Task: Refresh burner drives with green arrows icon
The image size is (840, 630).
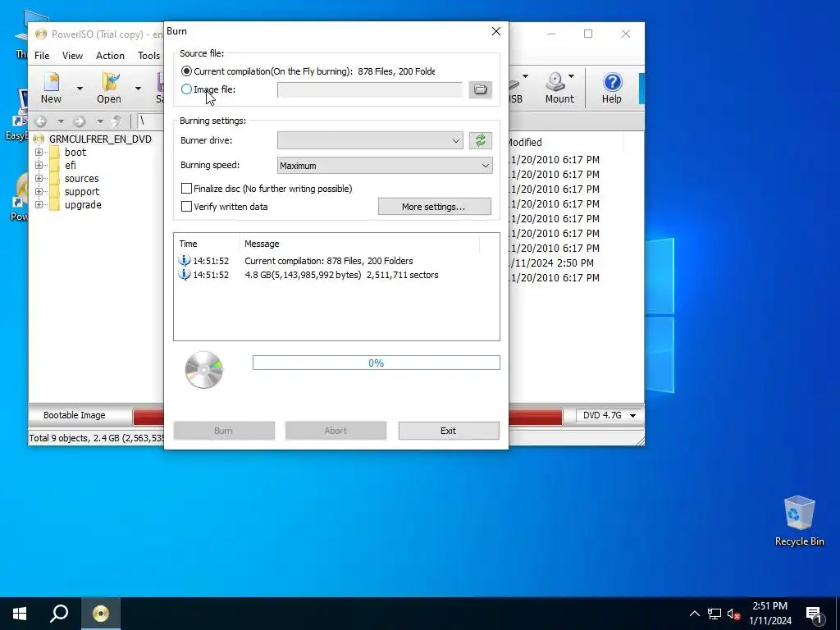Action: [x=480, y=140]
